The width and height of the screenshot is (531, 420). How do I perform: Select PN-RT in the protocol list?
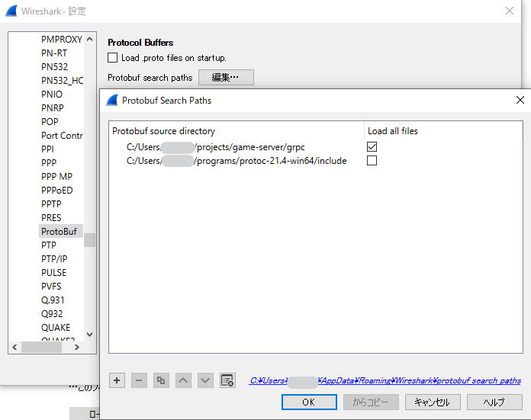(x=54, y=53)
